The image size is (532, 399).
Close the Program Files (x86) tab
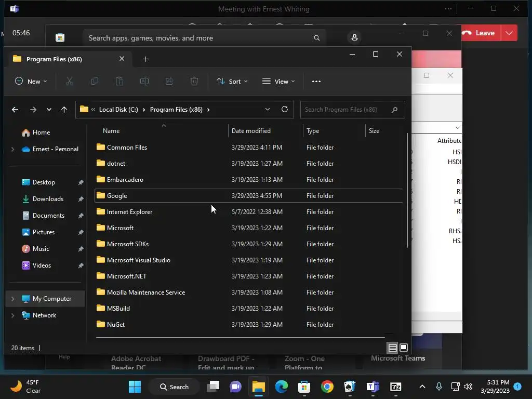tap(122, 59)
